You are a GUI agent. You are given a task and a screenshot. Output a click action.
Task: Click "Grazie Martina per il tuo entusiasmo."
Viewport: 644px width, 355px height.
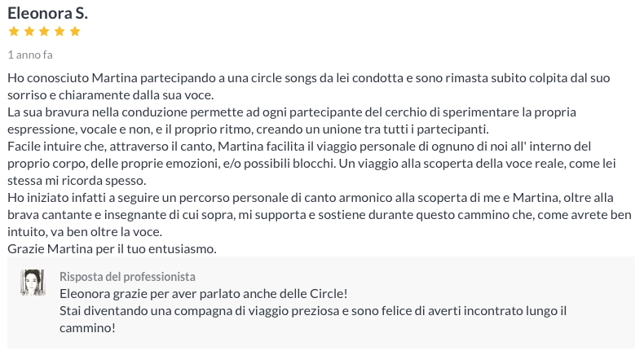tap(112, 249)
